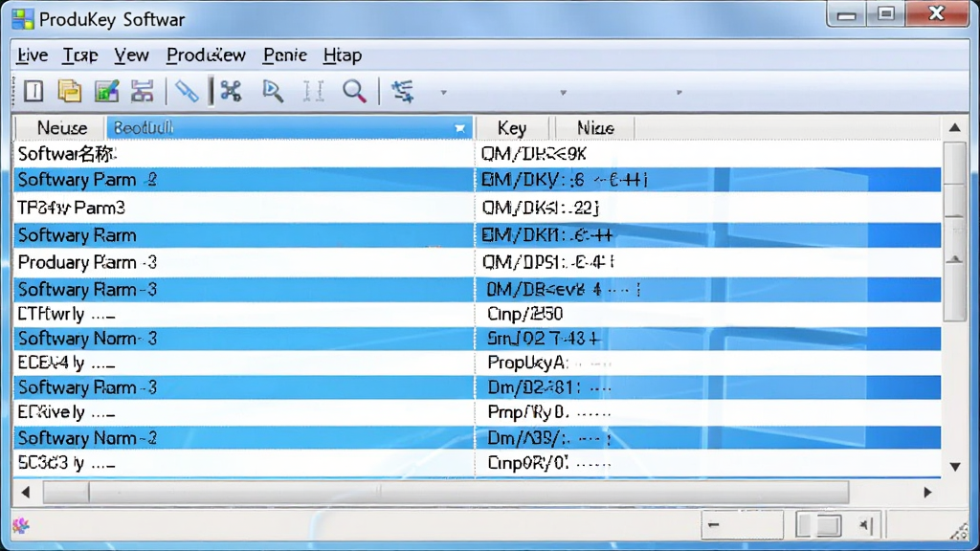Select the highlighted Beotludl column header
This screenshot has height=551, width=980.
coord(290,128)
